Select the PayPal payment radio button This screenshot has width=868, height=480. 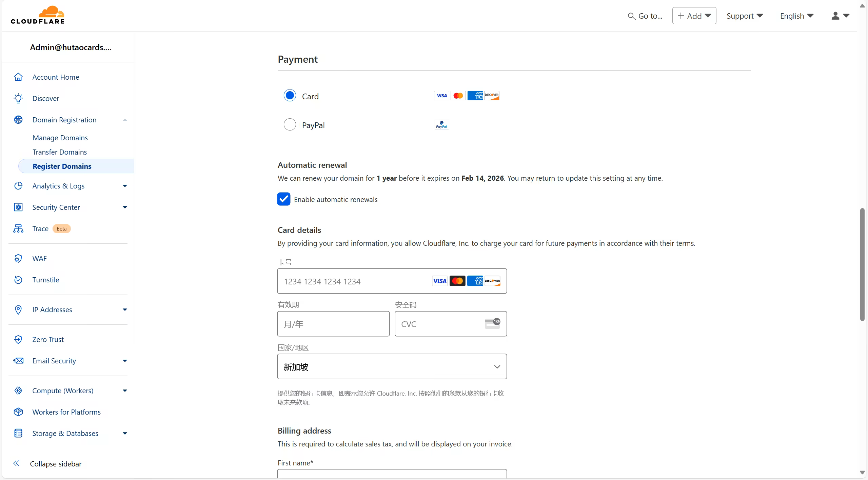point(290,125)
